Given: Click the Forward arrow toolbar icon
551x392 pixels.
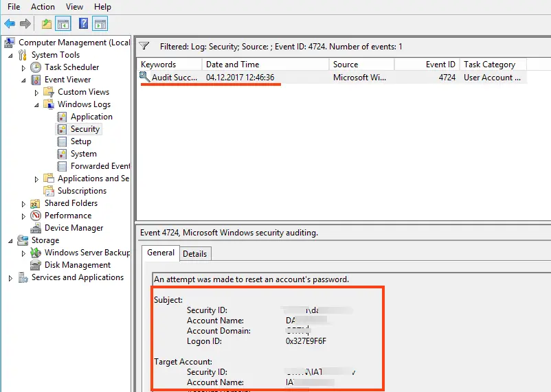Looking at the screenshot, I should 25,24.
